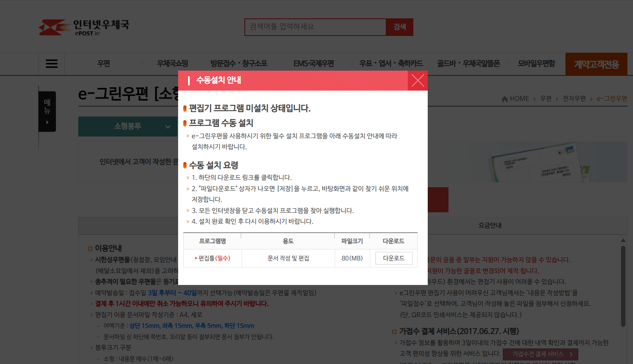Viewport: 633px width, 364px height.
Task: Click the scrollbar up arrow
Action: pyautogui.click(x=623, y=240)
